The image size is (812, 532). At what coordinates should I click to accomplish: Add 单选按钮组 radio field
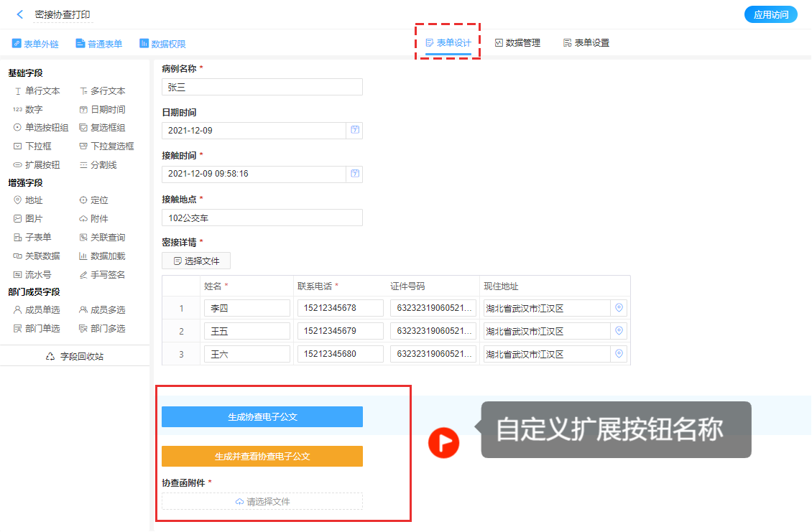tap(41, 128)
